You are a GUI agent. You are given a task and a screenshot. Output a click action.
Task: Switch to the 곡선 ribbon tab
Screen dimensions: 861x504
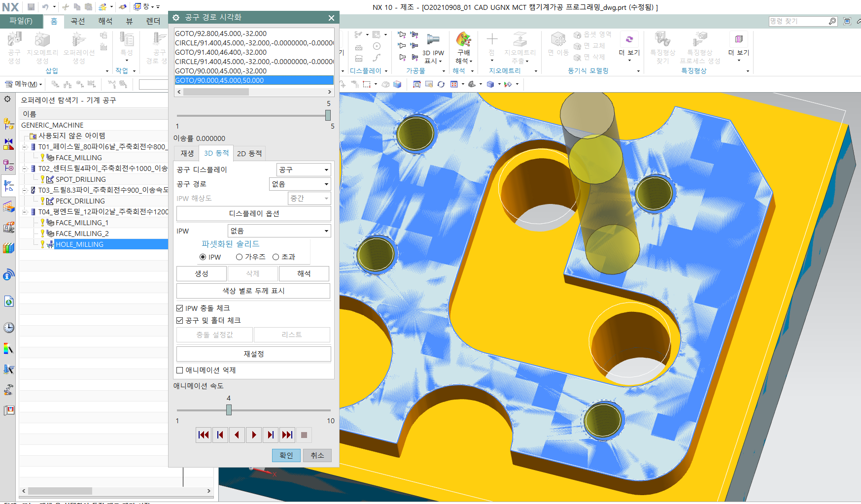pyautogui.click(x=78, y=21)
